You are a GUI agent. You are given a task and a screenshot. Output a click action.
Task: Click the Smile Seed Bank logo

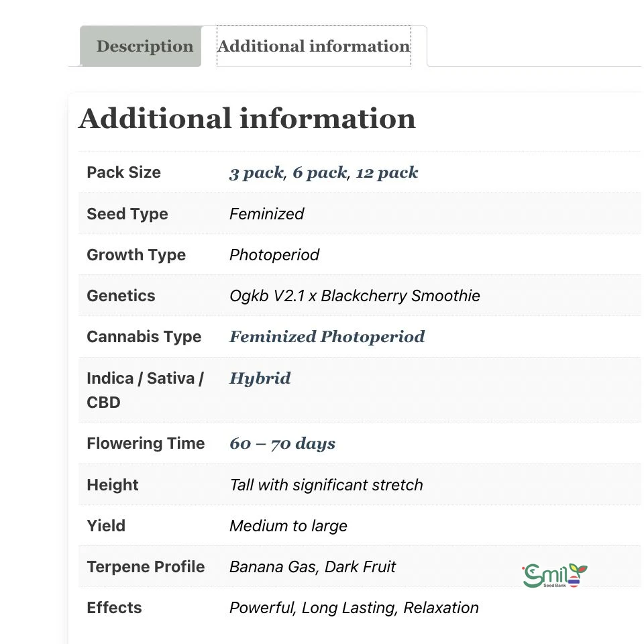(x=555, y=576)
